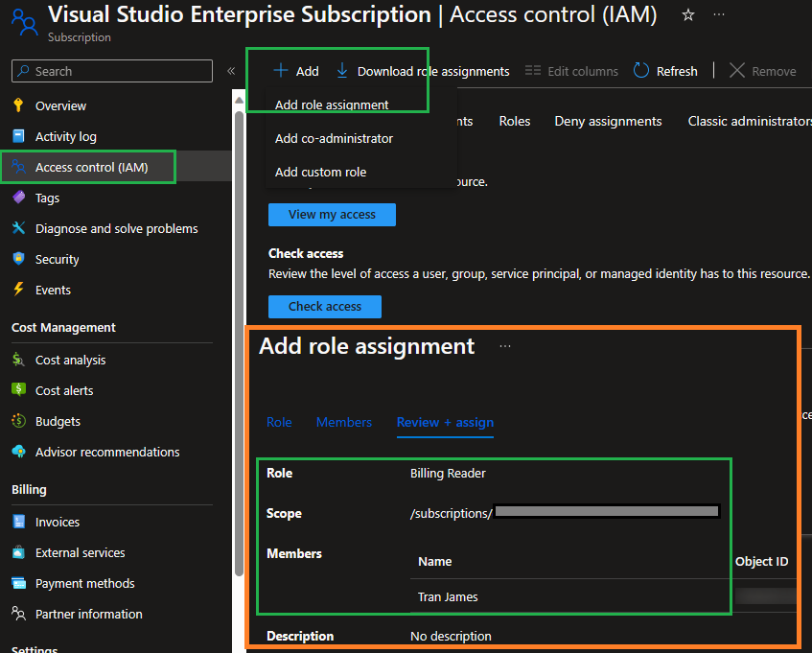Switch to the Deny assignments tab
The height and width of the screenshot is (653, 812).
608,121
